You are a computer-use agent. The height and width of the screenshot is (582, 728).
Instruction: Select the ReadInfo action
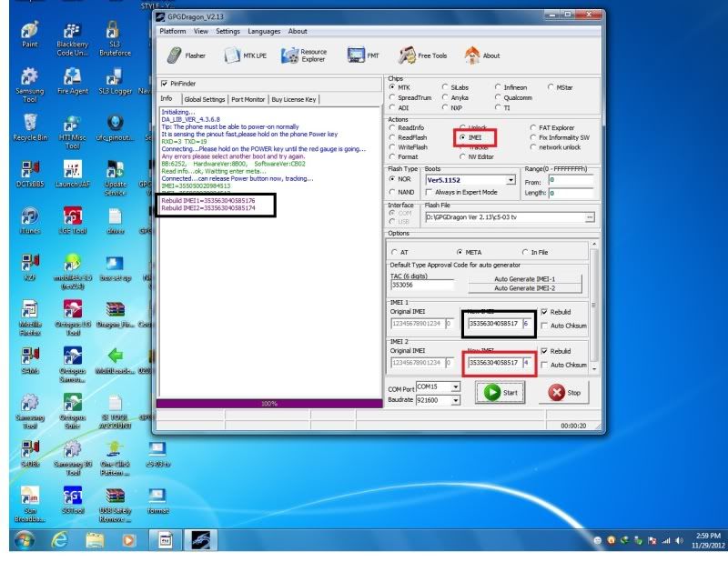click(392, 127)
